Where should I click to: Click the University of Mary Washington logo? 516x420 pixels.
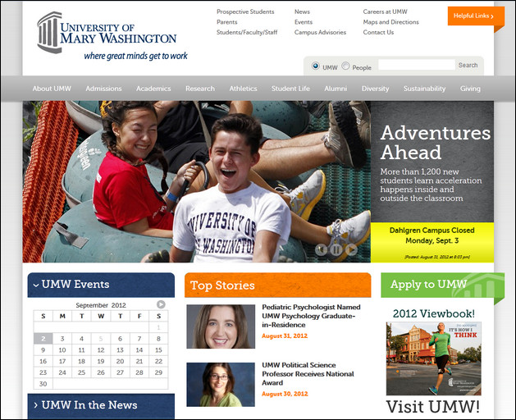107,37
